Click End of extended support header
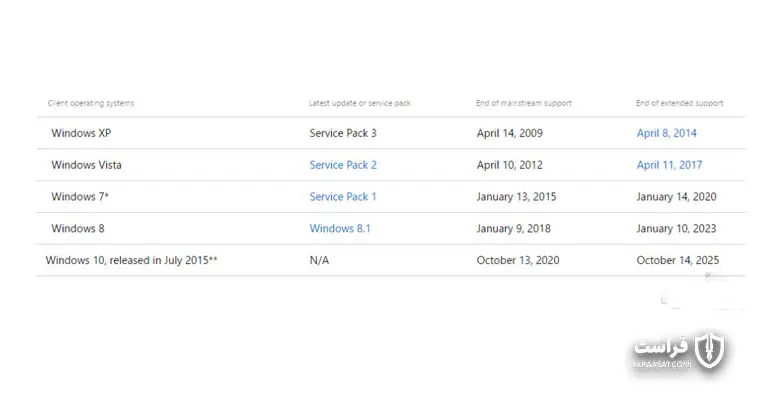 click(680, 103)
